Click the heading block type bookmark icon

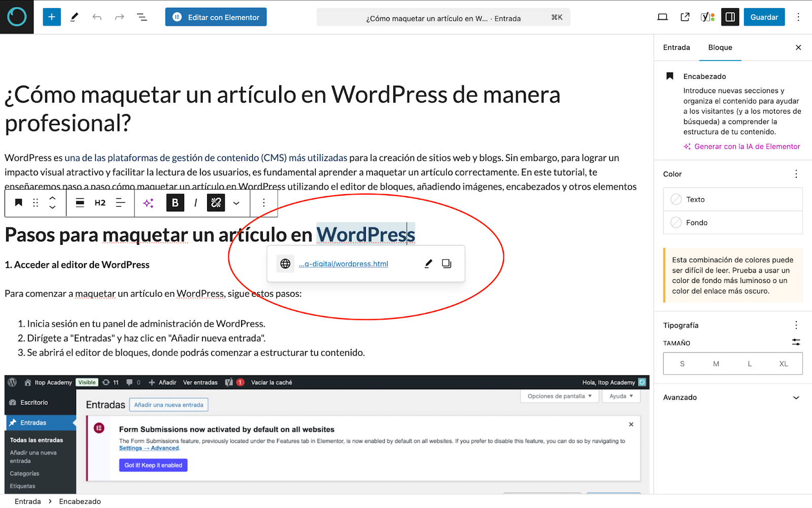point(18,203)
